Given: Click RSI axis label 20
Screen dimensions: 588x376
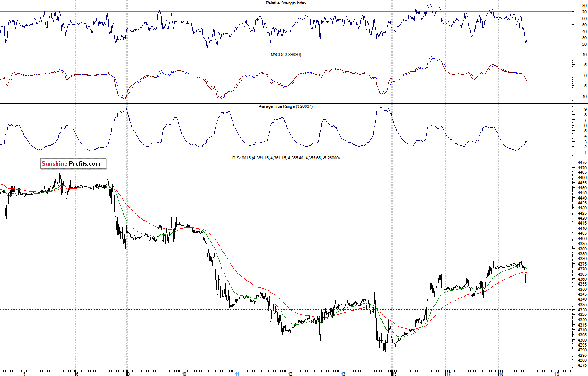Looking at the screenshot, I should coord(584,44).
